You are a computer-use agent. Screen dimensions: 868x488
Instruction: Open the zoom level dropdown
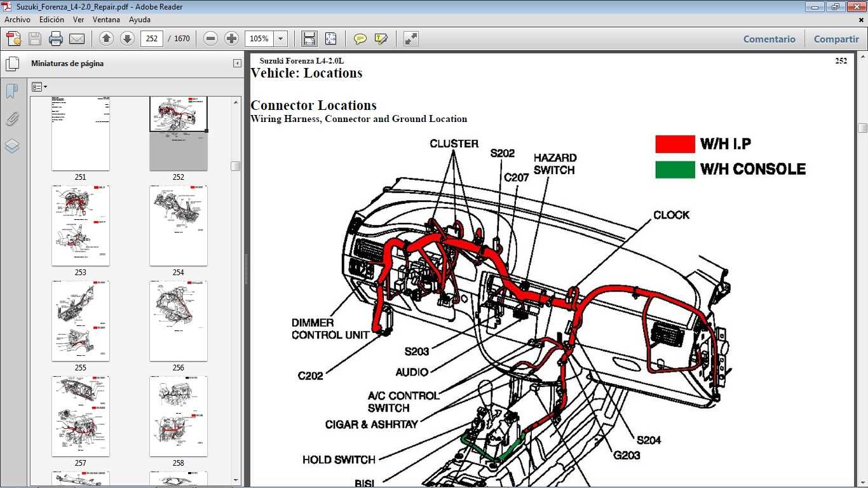(281, 39)
